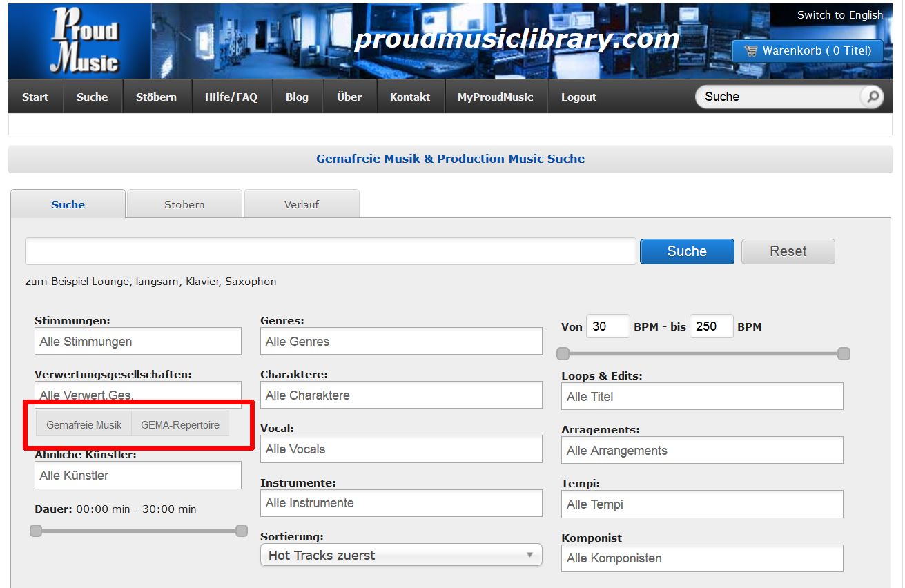This screenshot has width=905, height=588.
Task: Open Stöbern in the navigation bar
Action: click(156, 97)
